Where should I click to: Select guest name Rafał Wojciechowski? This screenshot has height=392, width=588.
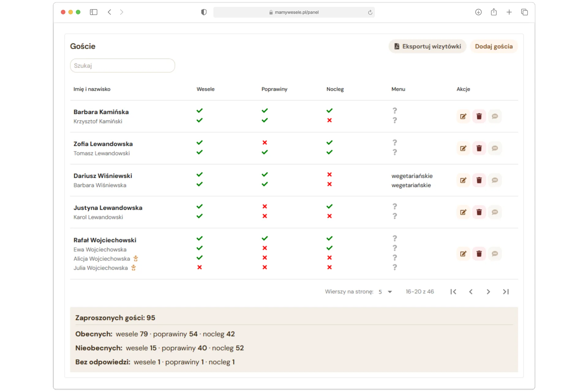coord(105,240)
